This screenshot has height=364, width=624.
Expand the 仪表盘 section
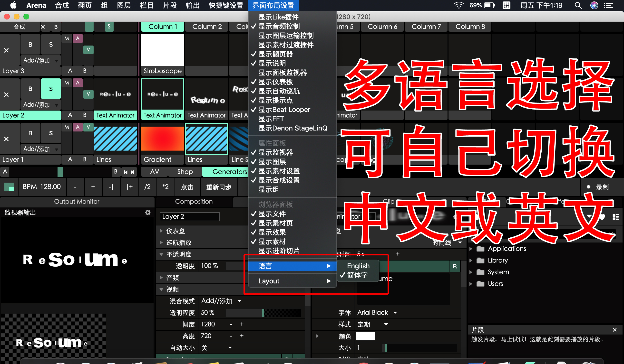161,231
